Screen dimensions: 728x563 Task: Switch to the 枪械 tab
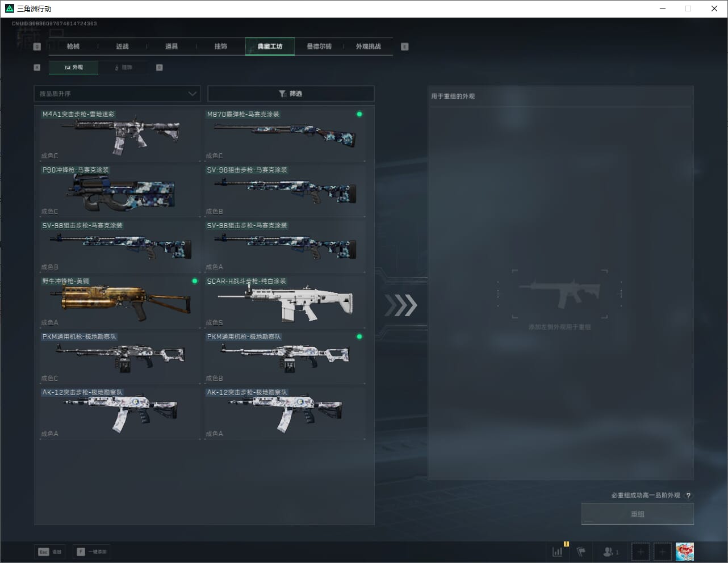tap(73, 47)
